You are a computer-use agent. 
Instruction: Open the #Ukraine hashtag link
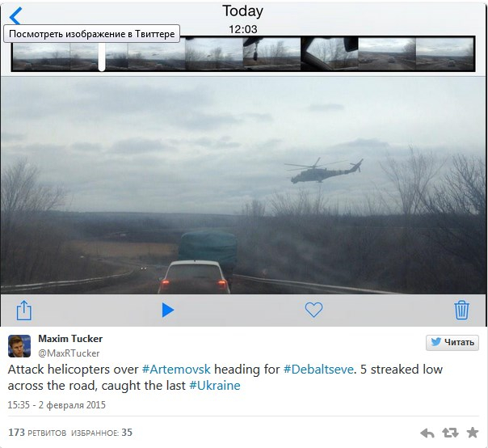click(215, 386)
